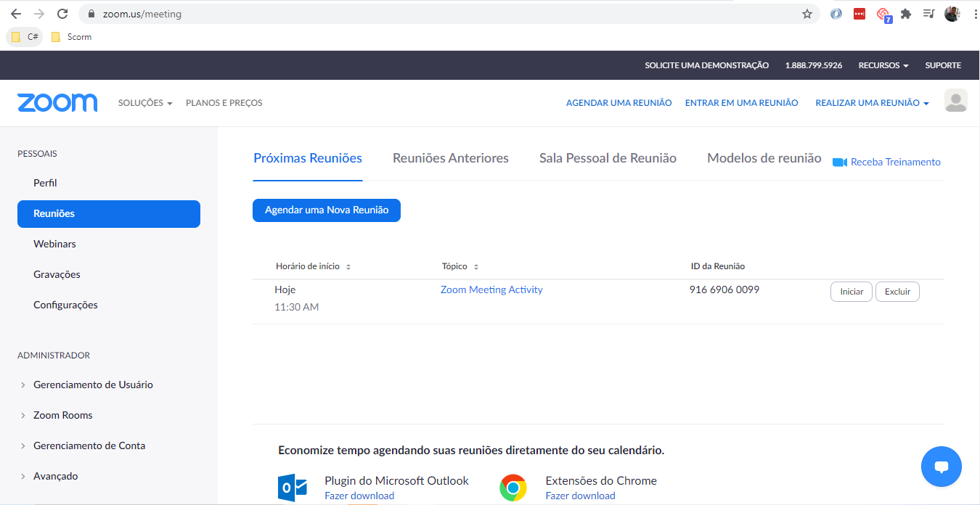Click Agendar uma Reunião in header
The width and height of the screenshot is (980, 505).
(618, 103)
